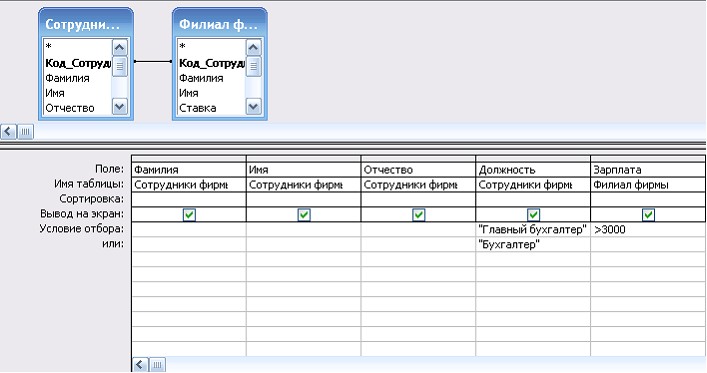Screen dimensions: 707x373
Task: Click left arrow of upper pane horizontal scrollbar
Action: pos(8,132)
